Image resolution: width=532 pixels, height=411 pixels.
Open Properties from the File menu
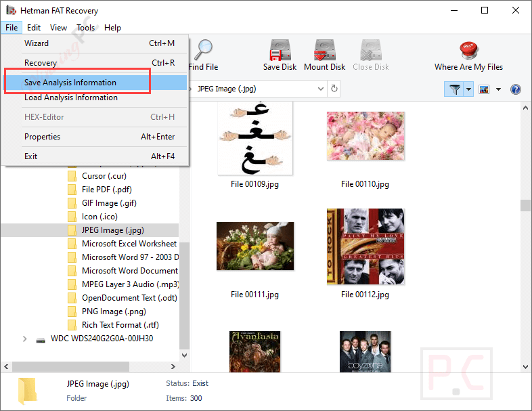tap(95, 137)
